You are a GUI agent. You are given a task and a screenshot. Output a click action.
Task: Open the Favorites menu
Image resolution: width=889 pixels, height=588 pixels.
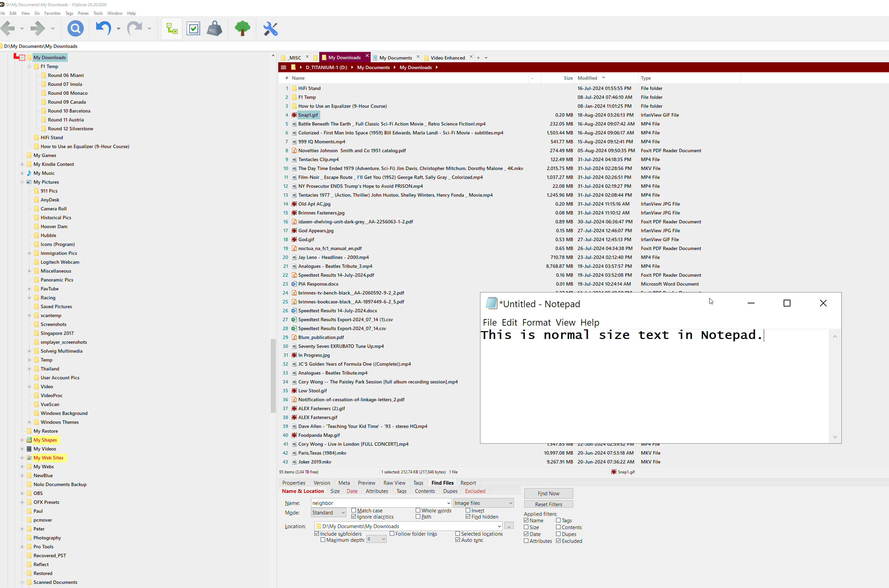[x=52, y=13]
